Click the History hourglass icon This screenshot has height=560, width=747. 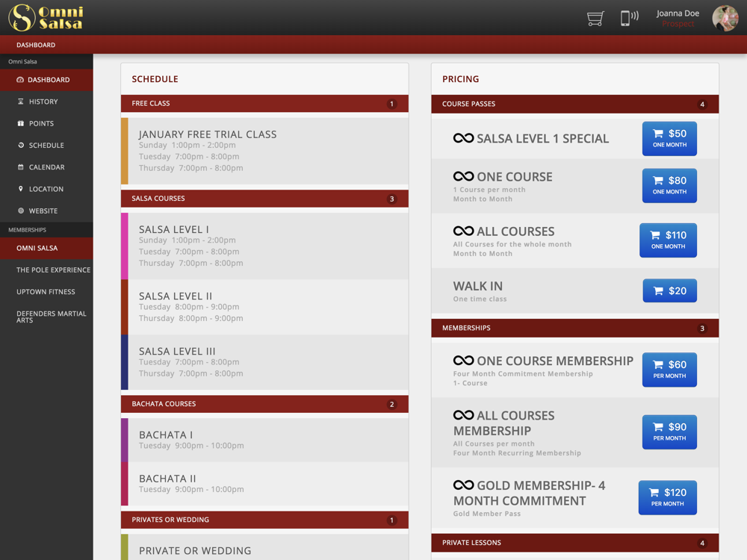point(20,102)
